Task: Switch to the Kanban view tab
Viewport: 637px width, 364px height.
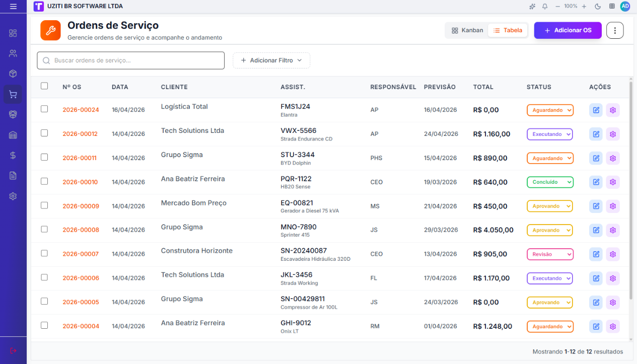Action: 467,30
